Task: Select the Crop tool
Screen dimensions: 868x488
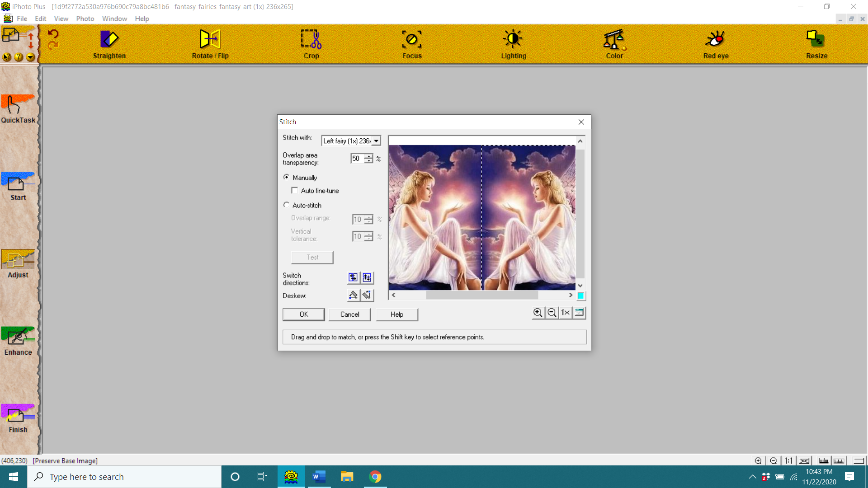Action: [311, 44]
